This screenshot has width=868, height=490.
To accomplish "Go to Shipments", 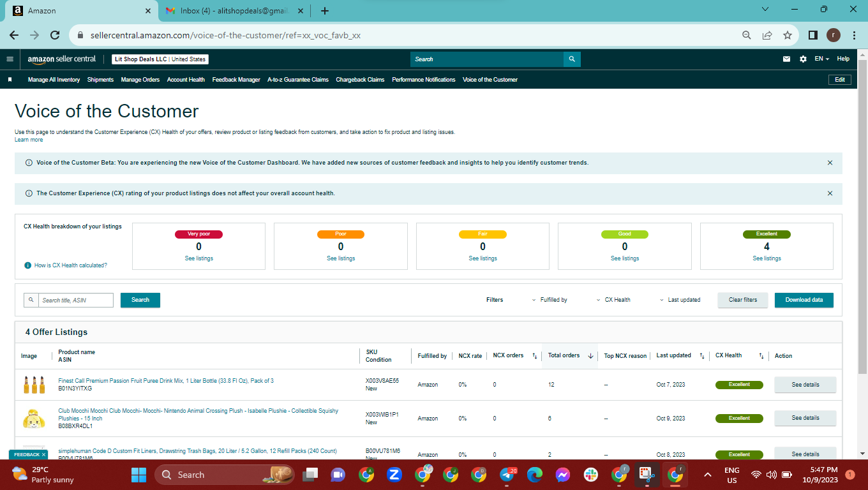I will 100,80.
